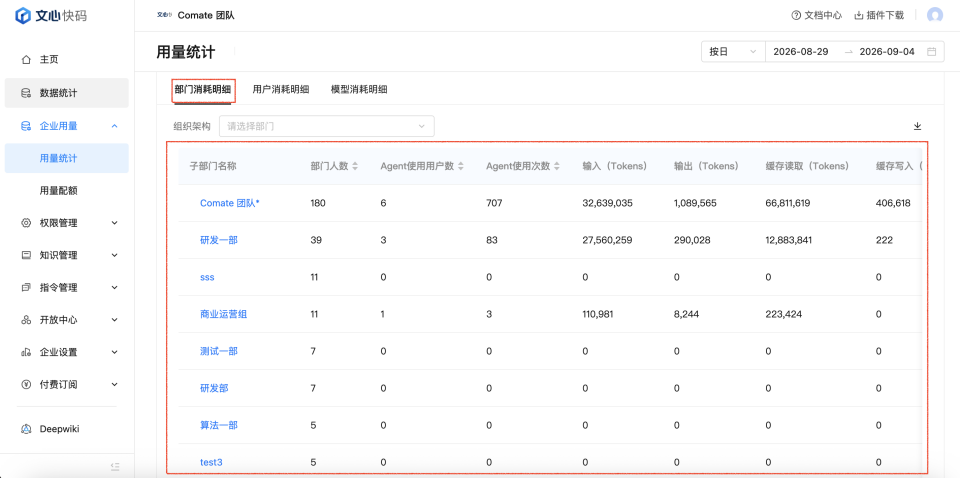
Task: Sort by Agent使用次数 column
Action: point(557,166)
